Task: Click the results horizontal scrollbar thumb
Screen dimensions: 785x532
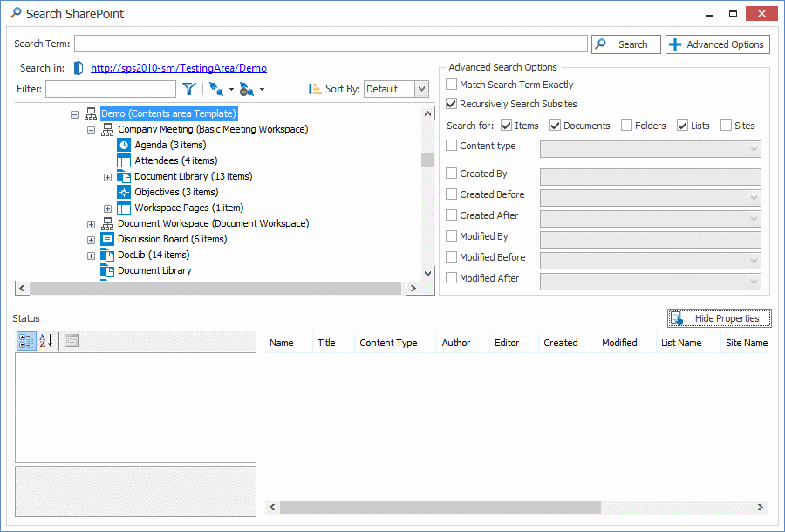Action: tap(440, 507)
